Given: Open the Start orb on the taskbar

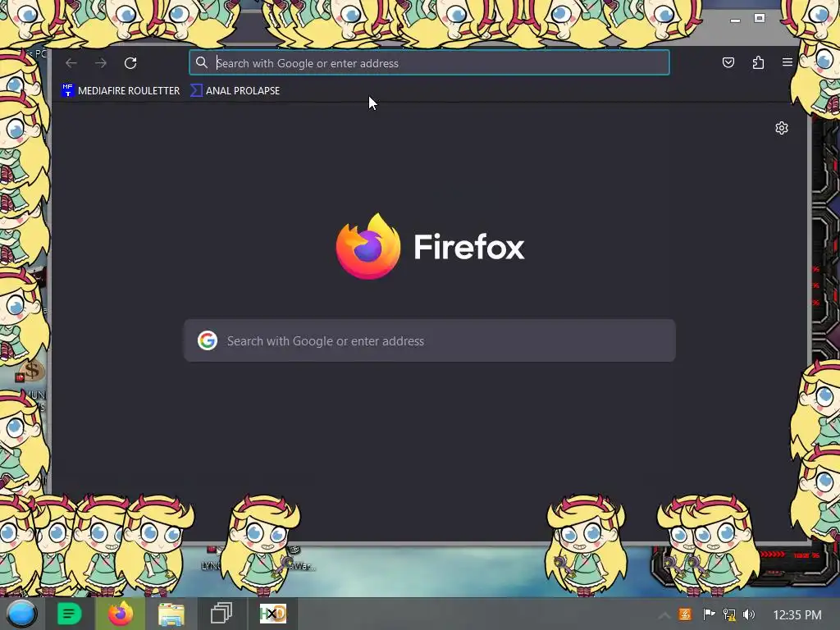Looking at the screenshot, I should pyautogui.click(x=21, y=614).
